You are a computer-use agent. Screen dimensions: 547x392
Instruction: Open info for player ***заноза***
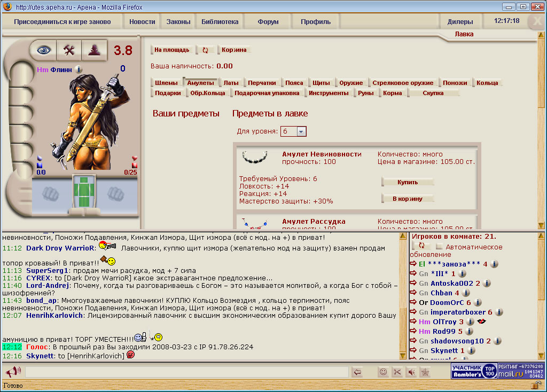point(494,264)
